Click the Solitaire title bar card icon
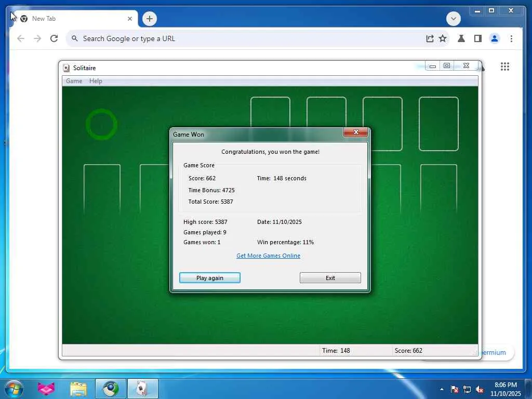Viewport: 532px width, 399px height. [x=66, y=68]
